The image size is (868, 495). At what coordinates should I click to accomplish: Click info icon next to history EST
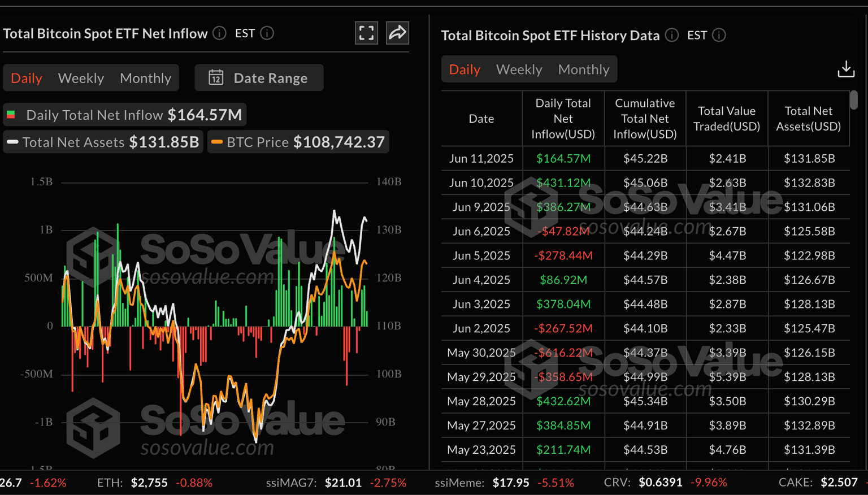719,35
